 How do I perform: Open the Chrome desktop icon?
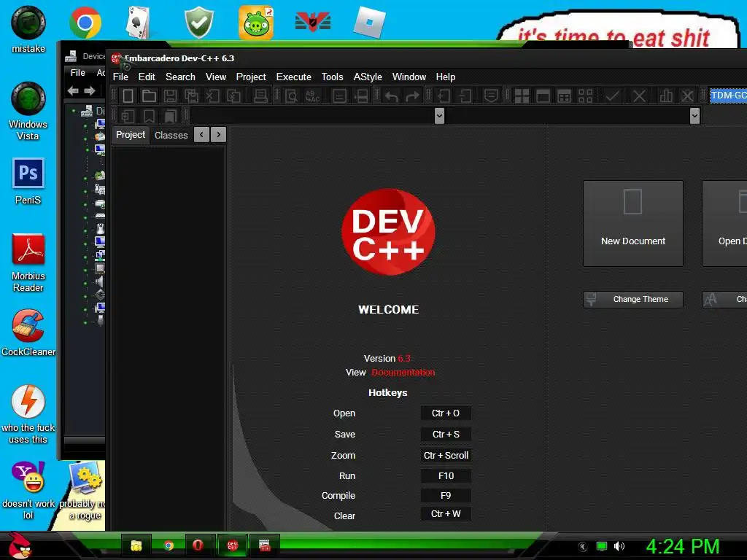click(x=85, y=23)
